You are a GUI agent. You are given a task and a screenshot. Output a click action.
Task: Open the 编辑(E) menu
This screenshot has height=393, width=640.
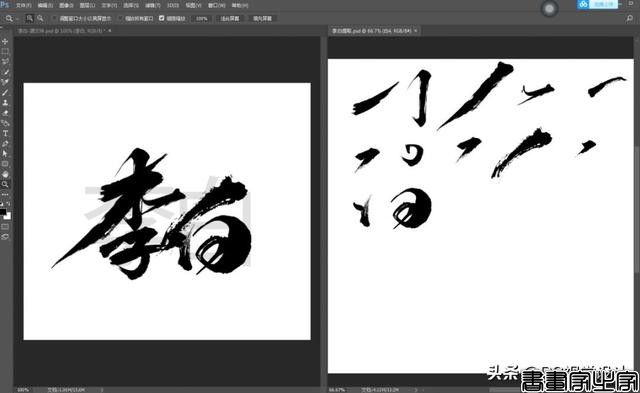[x=45, y=5]
